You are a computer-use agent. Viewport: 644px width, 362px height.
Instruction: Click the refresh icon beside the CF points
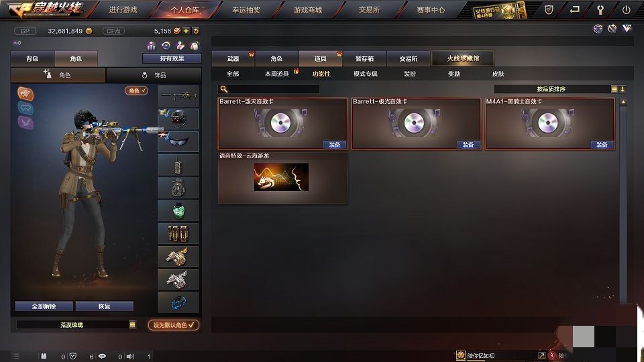pos(196,31)
